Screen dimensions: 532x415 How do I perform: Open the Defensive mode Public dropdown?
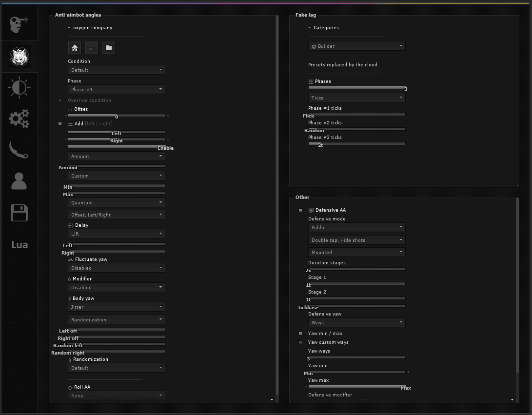(x=356, y=228)
